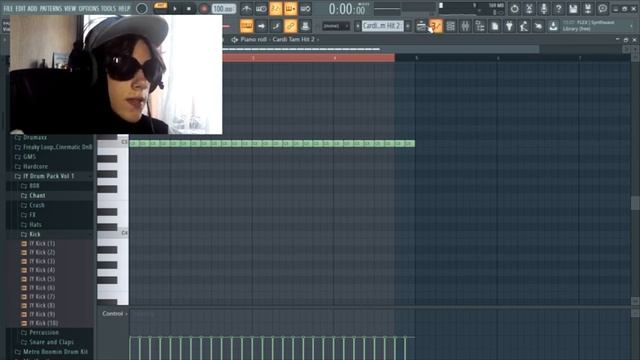The height and width of the screenshot is (360, 640).
Task: Open the HELP menu
Action: coord(124,9)
